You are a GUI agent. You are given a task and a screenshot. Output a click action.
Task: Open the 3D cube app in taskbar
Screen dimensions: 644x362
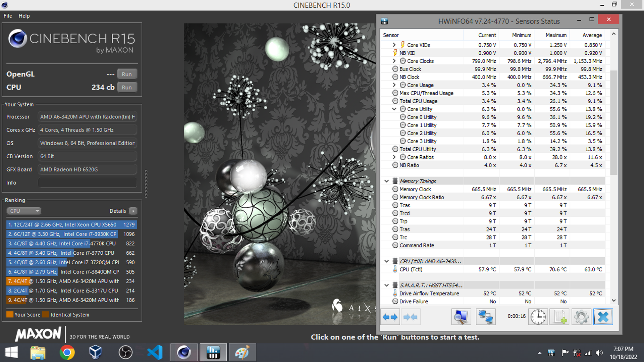tap(96, 353)
